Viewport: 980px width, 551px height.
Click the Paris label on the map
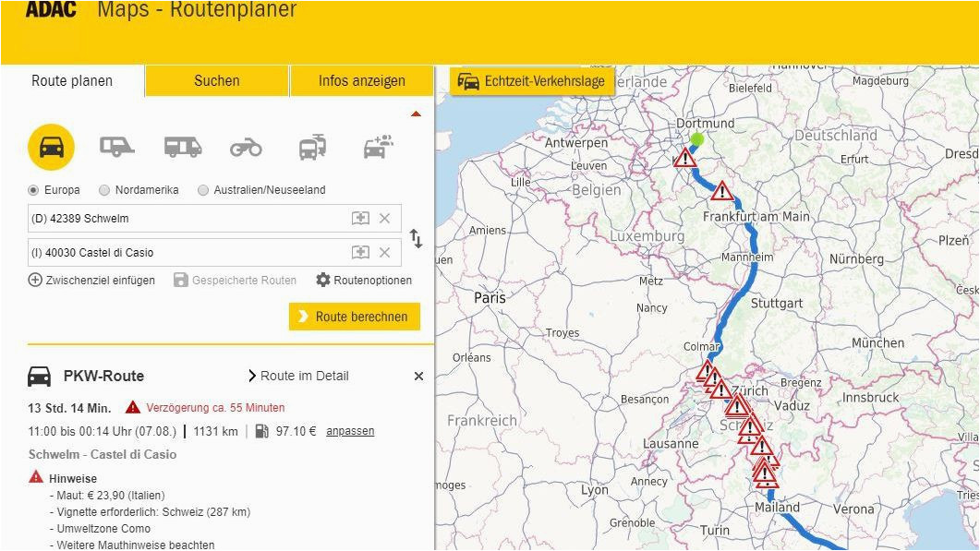pyautogui.click(x=490, y=297)
